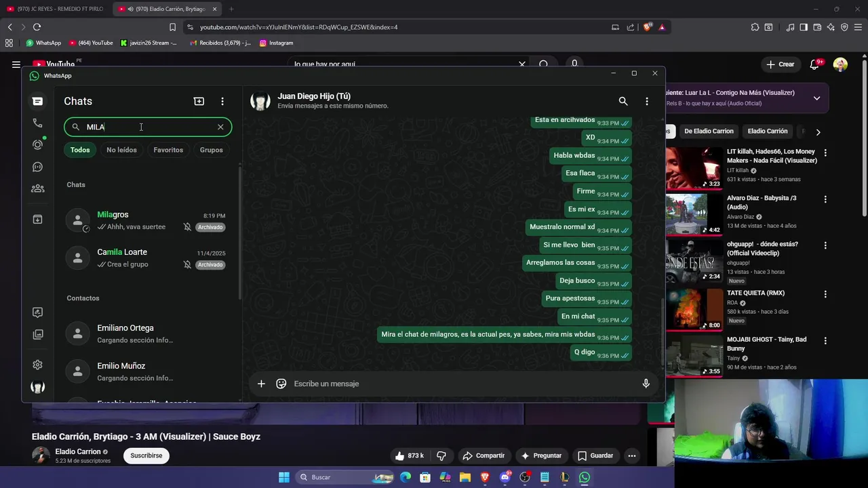Clear the MILA search text with X
The width and height of the screenshot is (868, 488).
click(220, 127)
